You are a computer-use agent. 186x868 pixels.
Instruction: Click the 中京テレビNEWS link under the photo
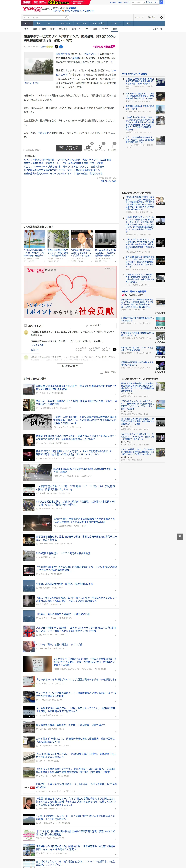[x=31, y=83]
